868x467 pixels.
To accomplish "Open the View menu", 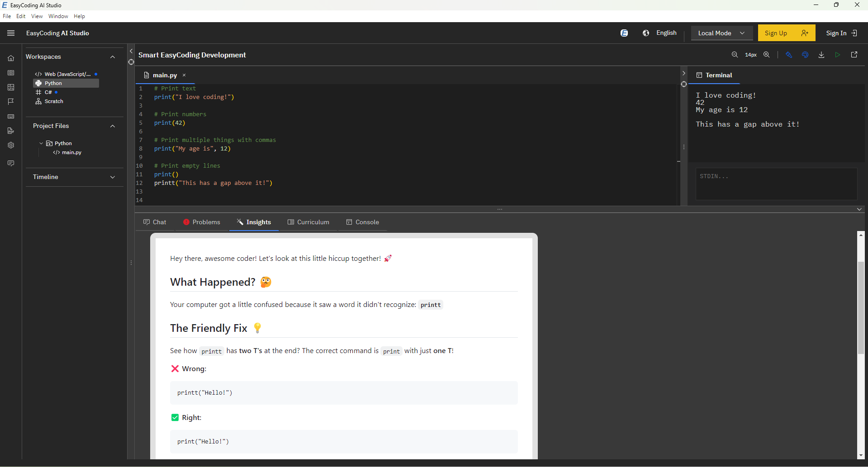I will click(37, 16).
